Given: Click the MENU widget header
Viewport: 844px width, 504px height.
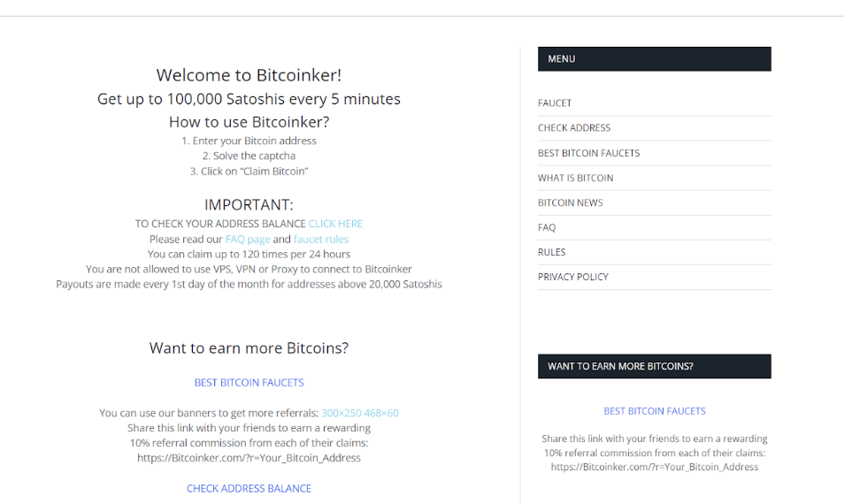Looking at the screenshot, I should click(654, 58).
